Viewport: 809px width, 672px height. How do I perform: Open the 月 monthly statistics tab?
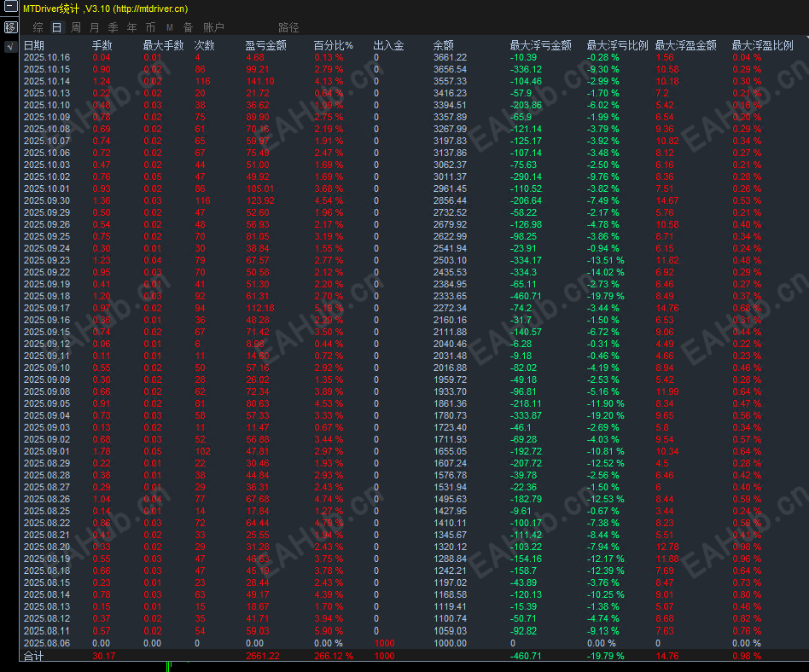[x=95, y=27]
